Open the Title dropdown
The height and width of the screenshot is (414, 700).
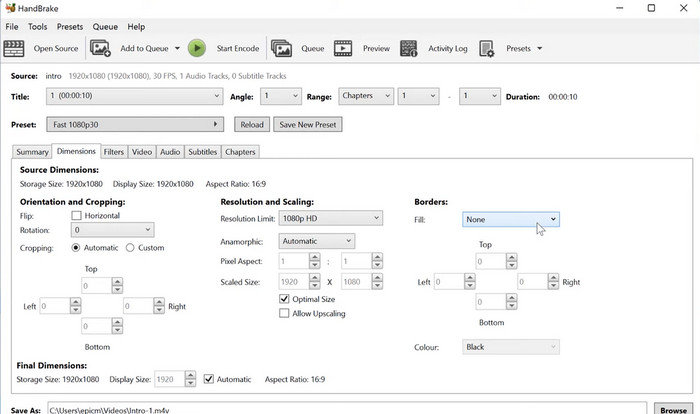tap(134, 96)
